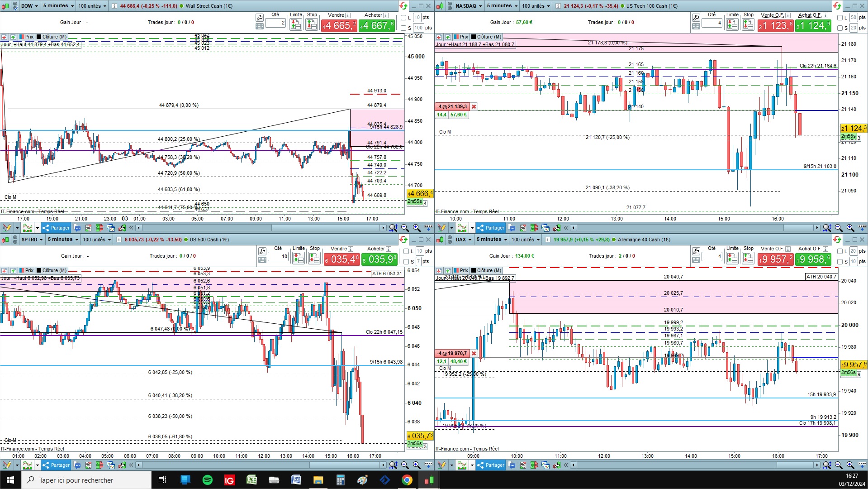Click the DOW quantity input field
The width and height of the screenshot is (868, 489).
[x=275, y=23]
